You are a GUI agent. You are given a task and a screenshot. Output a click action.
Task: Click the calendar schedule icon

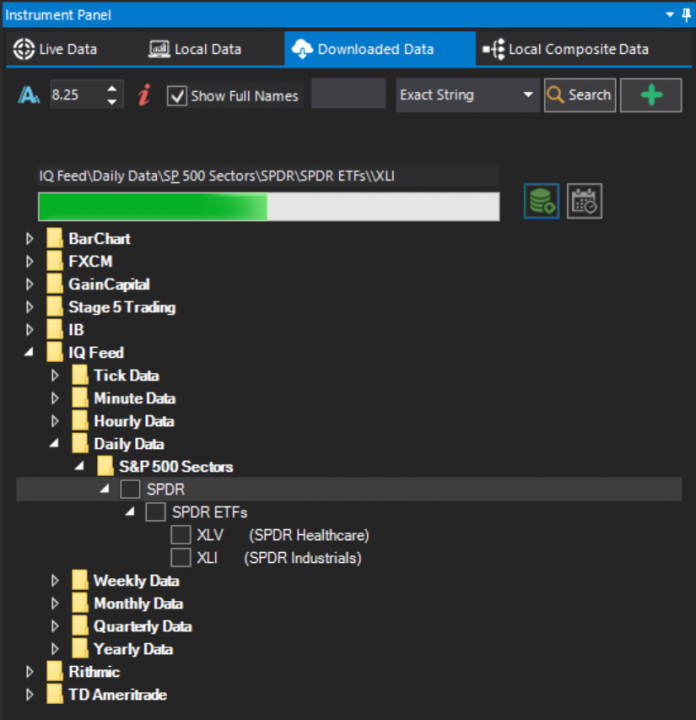[584, 201]
